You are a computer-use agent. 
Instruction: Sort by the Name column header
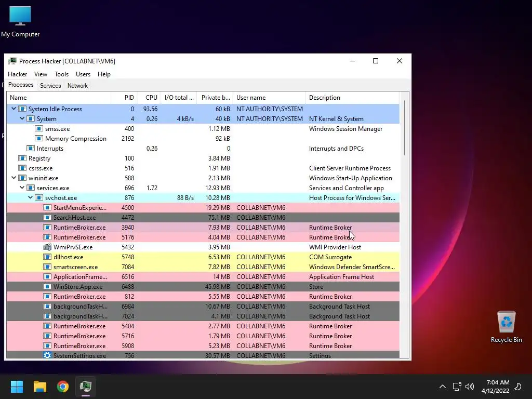pyautogui.click(x=59, y=98)
